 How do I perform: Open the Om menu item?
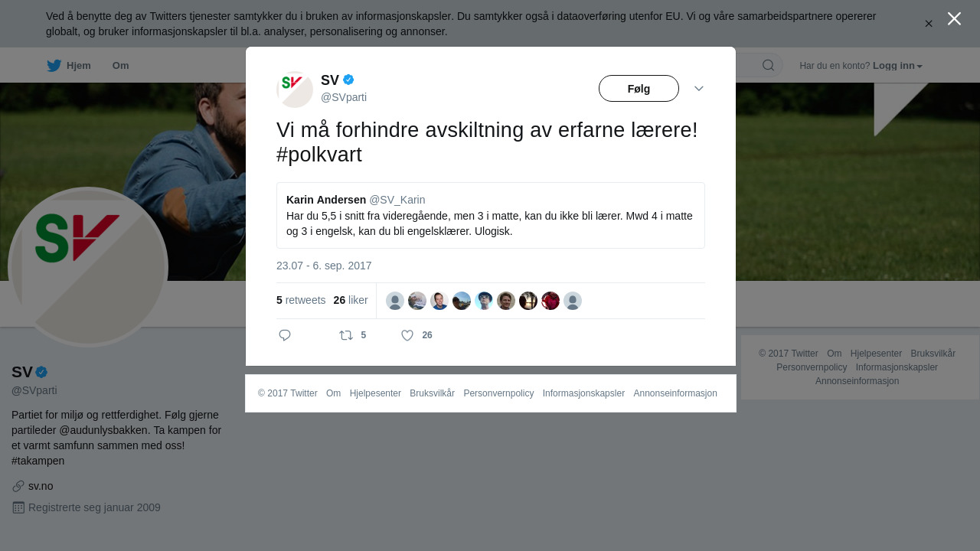[120, 66]
